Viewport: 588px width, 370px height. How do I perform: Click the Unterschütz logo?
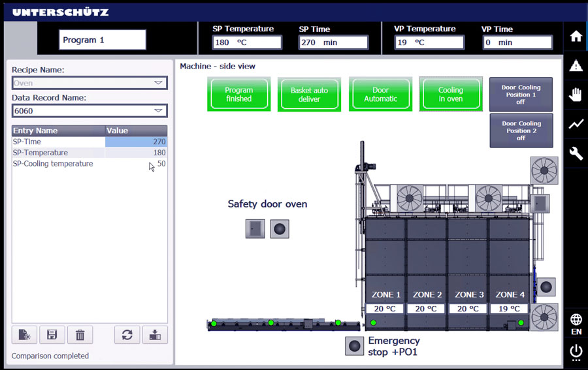60,12
